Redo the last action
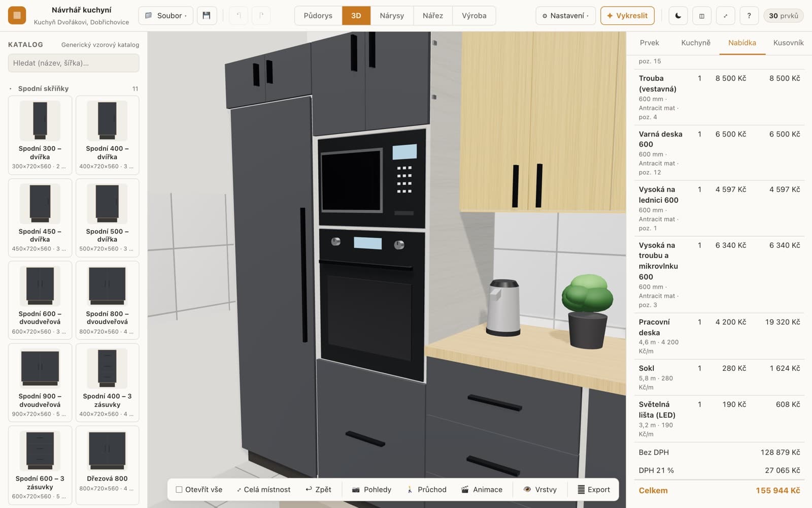The image size is (812, 508). click(x=261, y=16)
